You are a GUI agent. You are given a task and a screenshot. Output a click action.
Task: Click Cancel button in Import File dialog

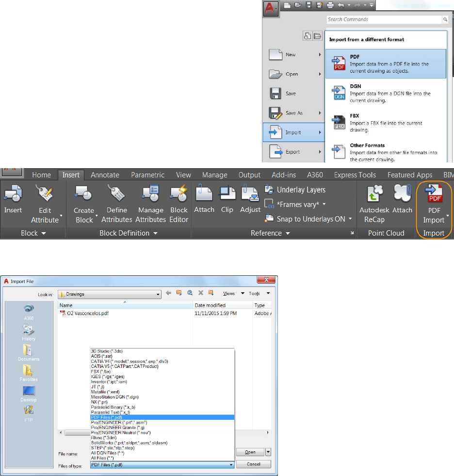point(254,464)
